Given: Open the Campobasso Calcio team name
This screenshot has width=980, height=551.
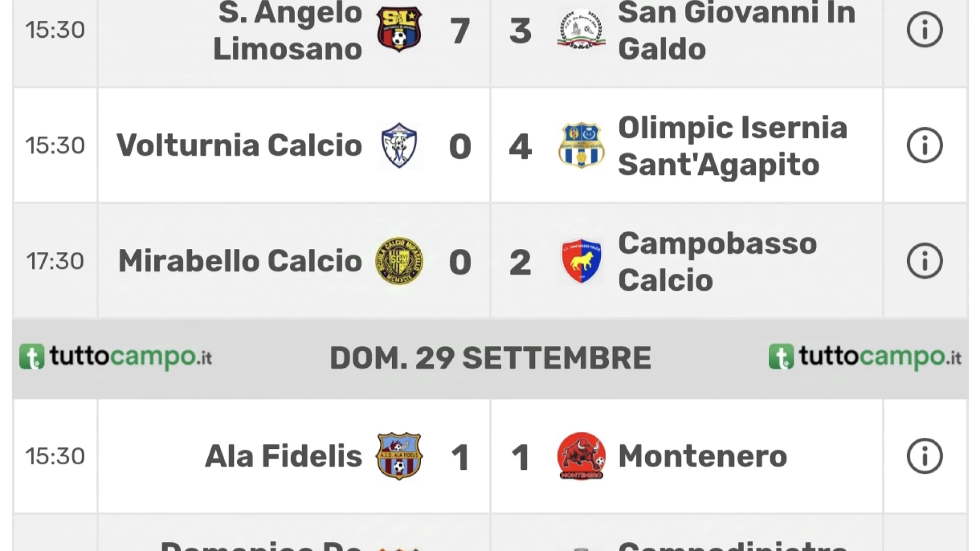Looking at the screenshot, I should 717,261.
